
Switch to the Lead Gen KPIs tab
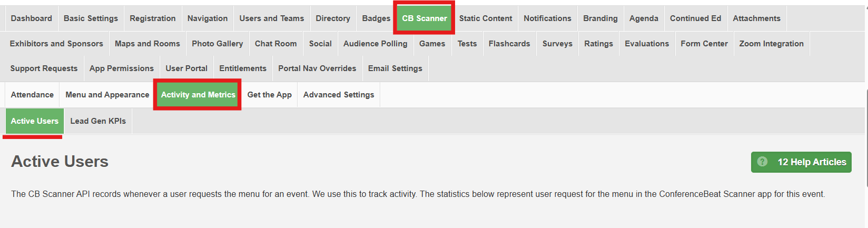98,121
